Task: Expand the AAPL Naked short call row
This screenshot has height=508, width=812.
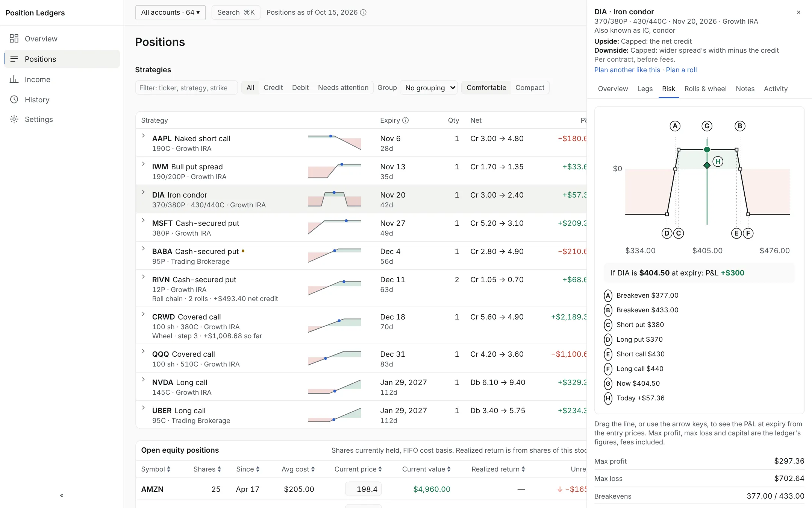Action: pyautogui.click(x=143, y=135)
